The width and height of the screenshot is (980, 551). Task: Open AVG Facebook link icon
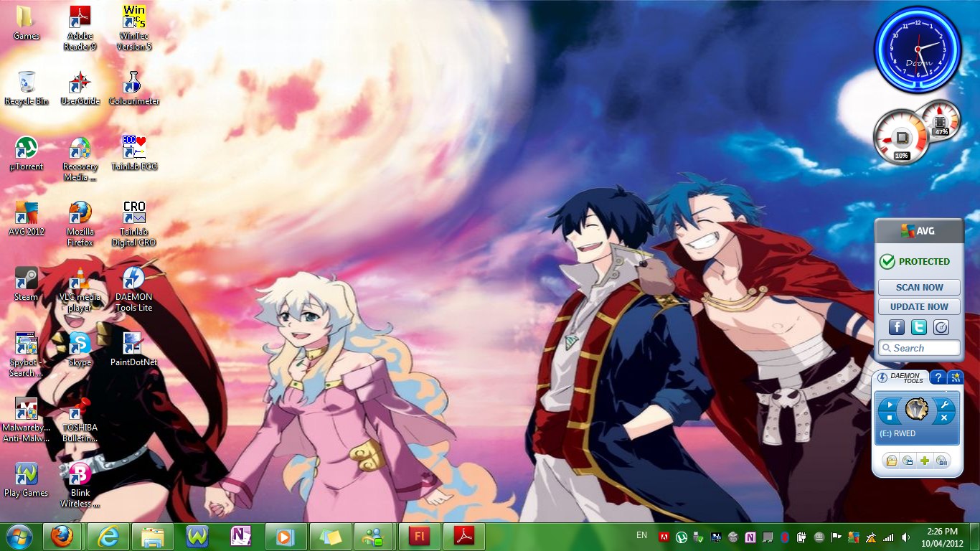[897, 327]
